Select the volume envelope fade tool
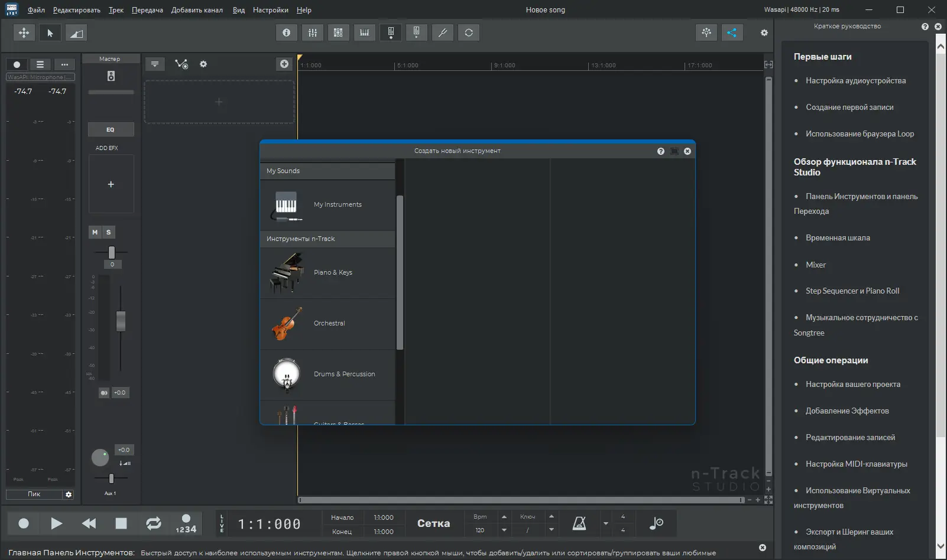This screenshot has width=947, height=560. (76, 32)
